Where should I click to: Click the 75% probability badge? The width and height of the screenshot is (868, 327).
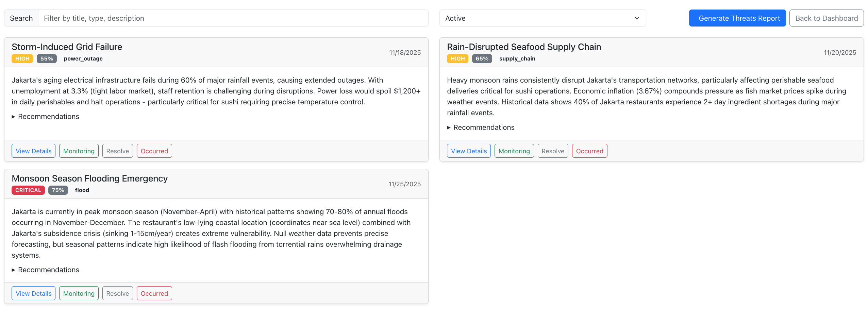pyautogui.click(x=58, y=190)
